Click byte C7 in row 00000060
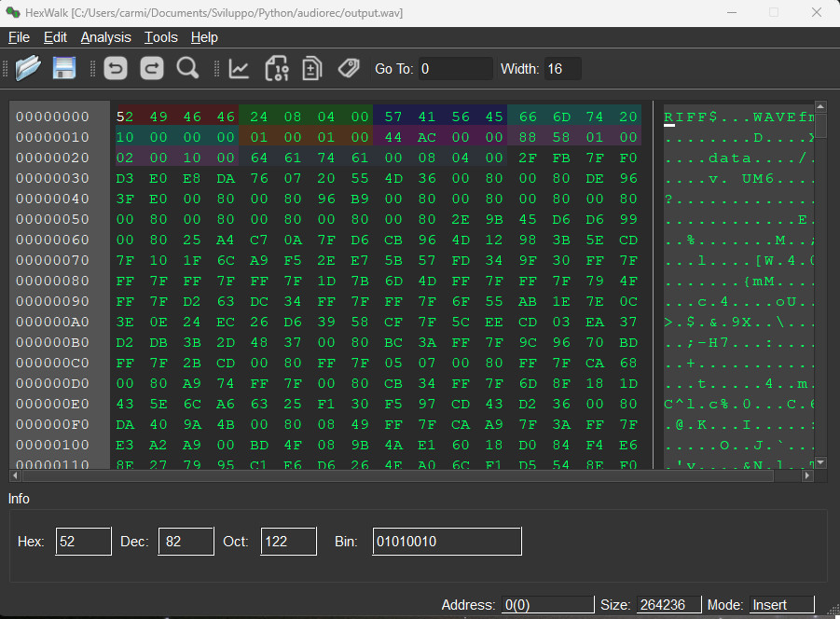This screenshot has width=840, height=619. (259, 240)
